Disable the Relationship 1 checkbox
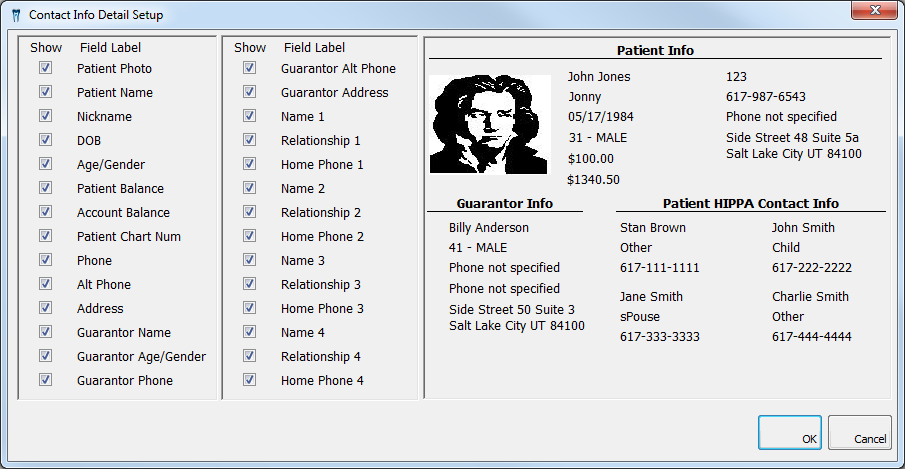 tap(249, 140)
